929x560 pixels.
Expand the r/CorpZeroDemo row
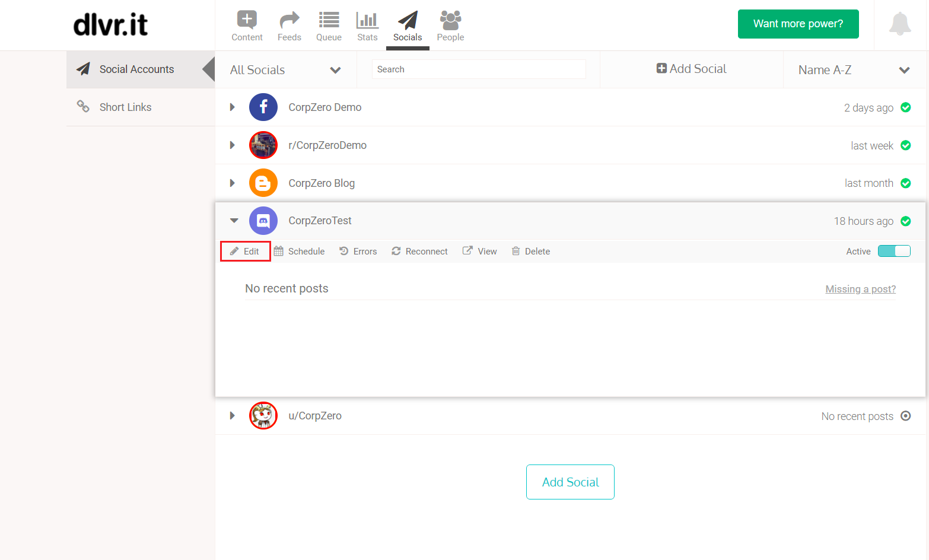click(233, 145)
